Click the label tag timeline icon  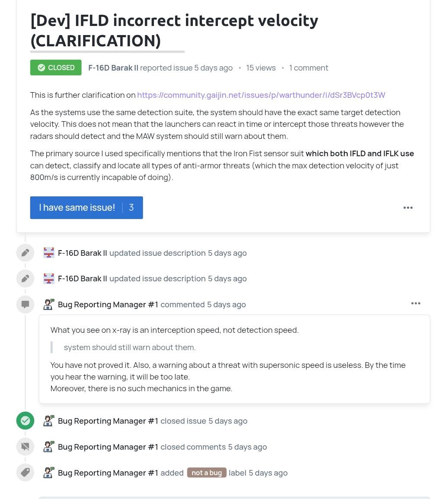25,473
